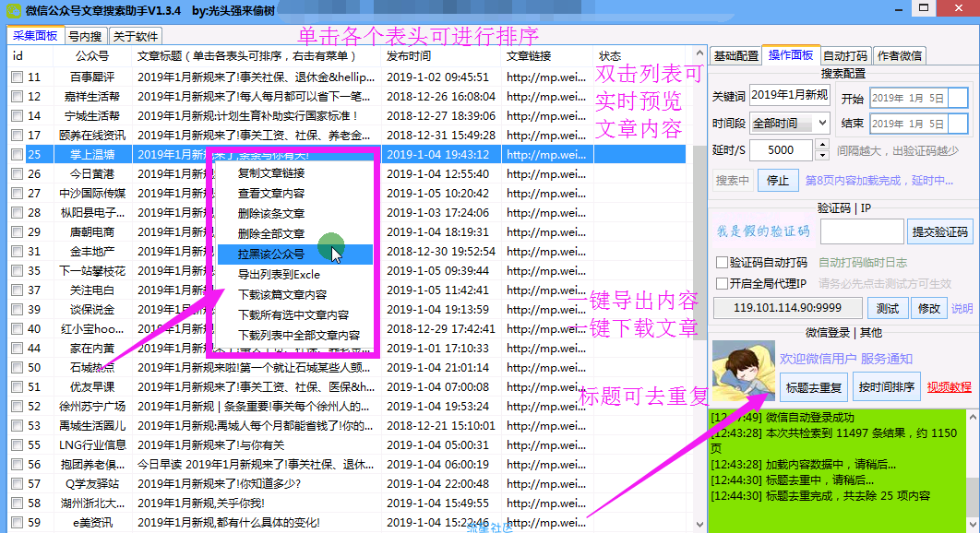Switch to the 号内搜 tab

(85, 36)
